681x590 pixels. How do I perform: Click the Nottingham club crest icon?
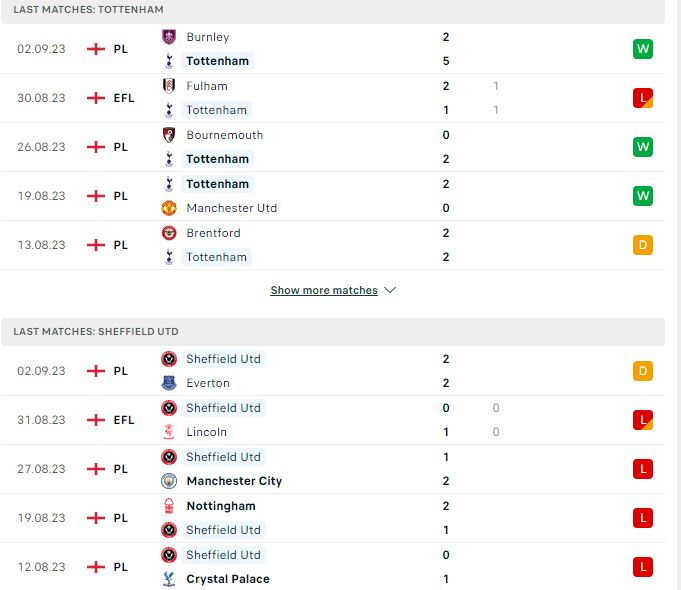coord(169,506)
